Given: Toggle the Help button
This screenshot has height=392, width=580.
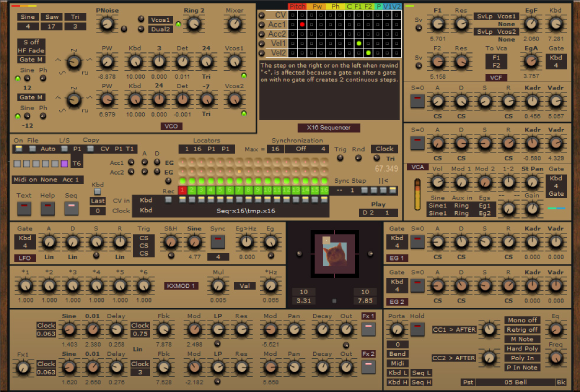Looking at the screenshot, I should [x=48, y=209].
